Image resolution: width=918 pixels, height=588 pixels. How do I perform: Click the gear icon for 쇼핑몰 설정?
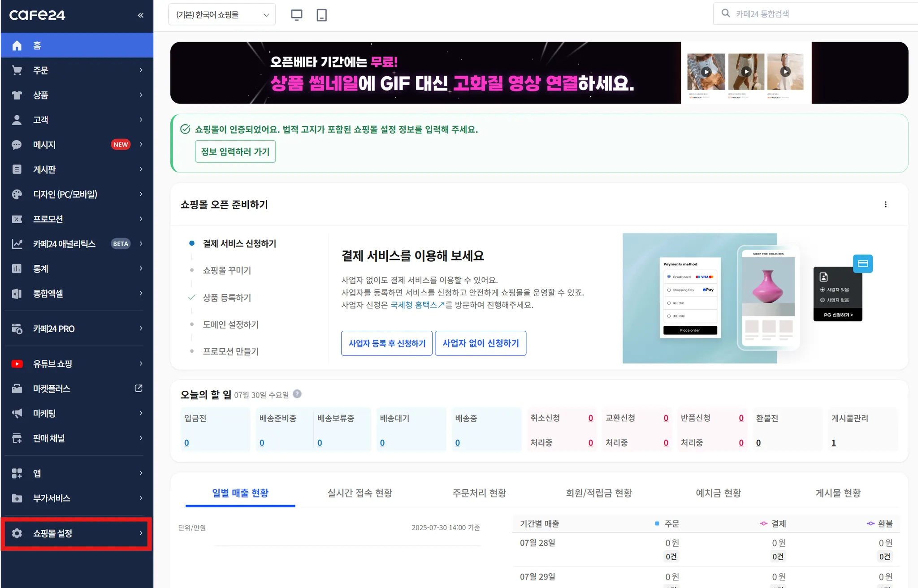pos(17,533)
